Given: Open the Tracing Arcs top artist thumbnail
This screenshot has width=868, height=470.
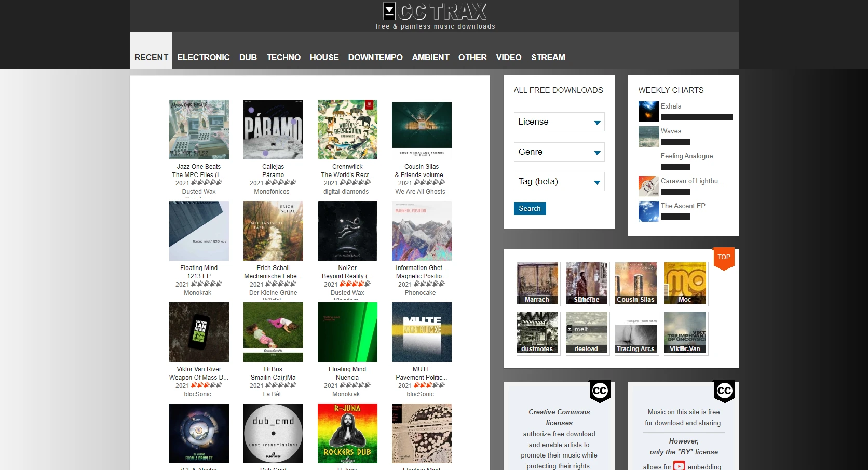Looking at the screenshot, I should tap(636, 332).
